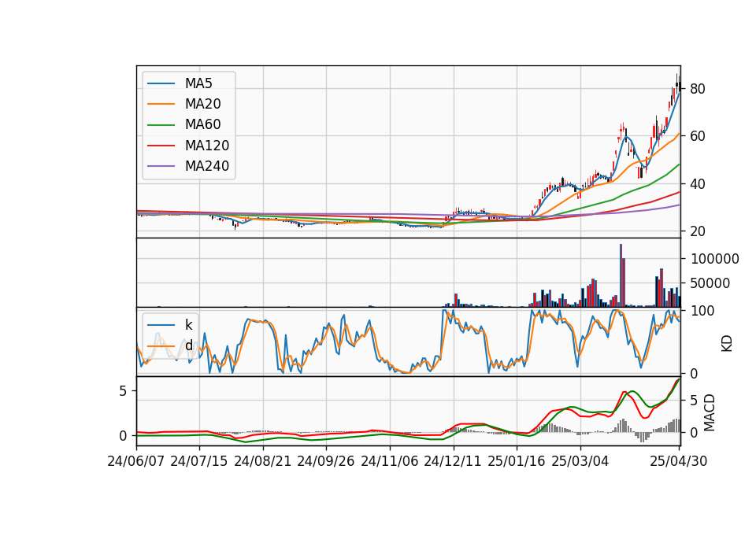Click the 24/07/15 date tick label
756x543 pixels.
pyautogui.click(x=198, y=461)
